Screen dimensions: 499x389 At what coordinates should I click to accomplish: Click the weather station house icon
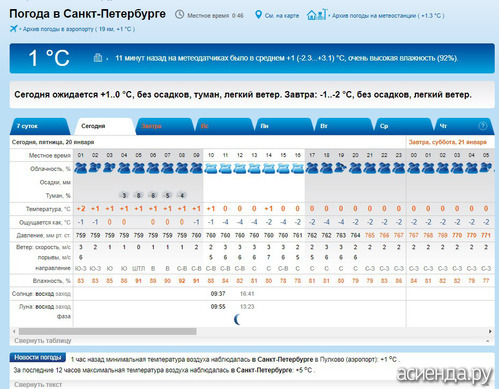[316, 15]
